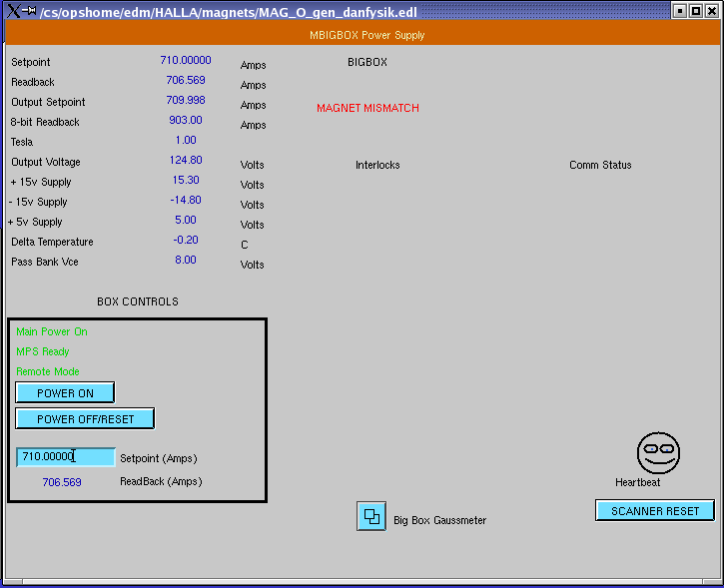Click the Pass Bank Vce label
Viewport: 724px width, 588px height.
[45, 262]
